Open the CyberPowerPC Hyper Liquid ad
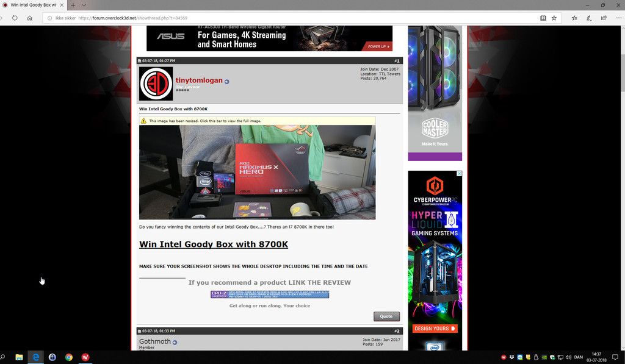 point(435,260)
